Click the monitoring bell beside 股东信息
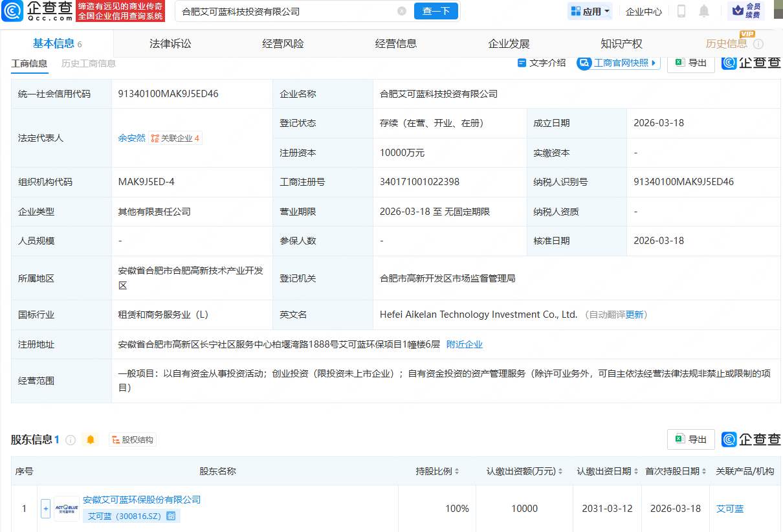Viewport: 783px width, 532px height. pyautogui.click(x=90, y=439)
